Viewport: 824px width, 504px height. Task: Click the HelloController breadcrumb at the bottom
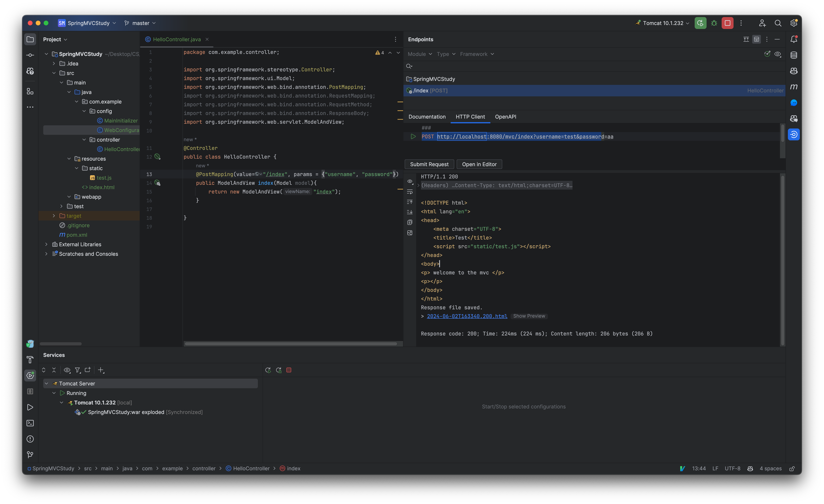252,468
